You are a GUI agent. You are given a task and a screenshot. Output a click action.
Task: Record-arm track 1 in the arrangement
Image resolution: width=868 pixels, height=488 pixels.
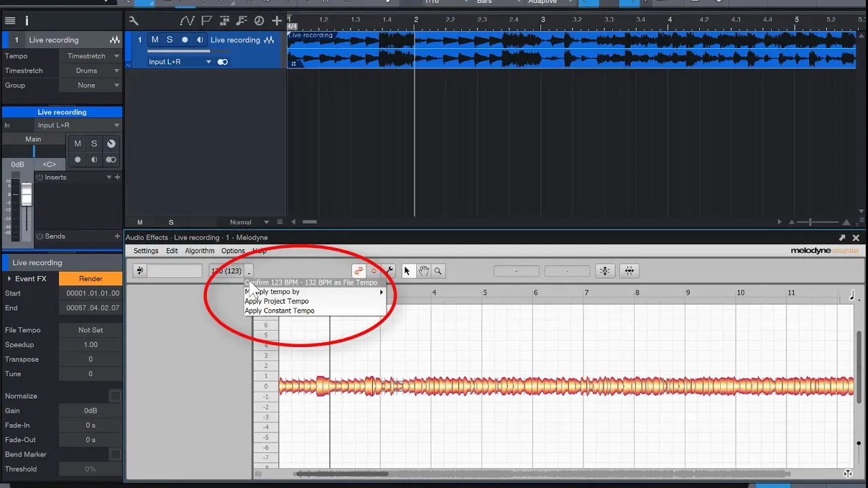click(184, 40)
